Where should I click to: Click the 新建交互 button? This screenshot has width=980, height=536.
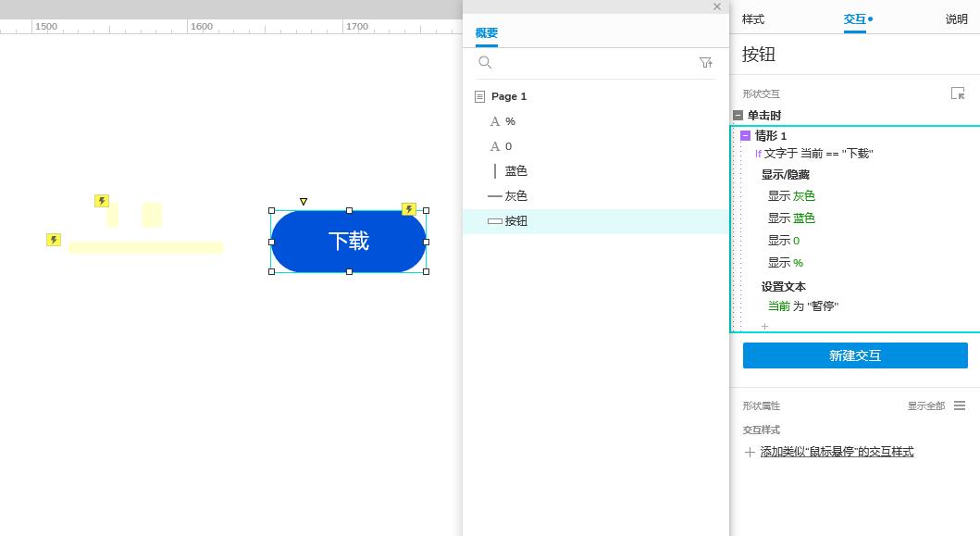(855, 355)
